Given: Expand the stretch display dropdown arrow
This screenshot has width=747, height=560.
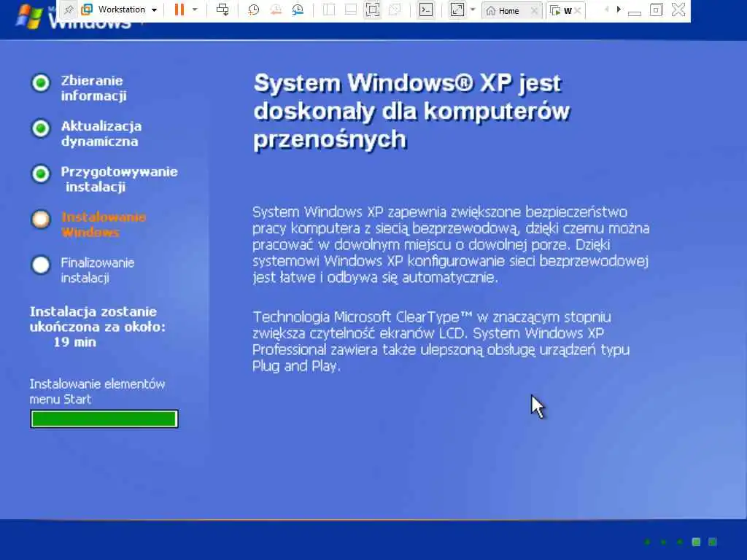Looking at the screenshot, I should coord(473,9).
